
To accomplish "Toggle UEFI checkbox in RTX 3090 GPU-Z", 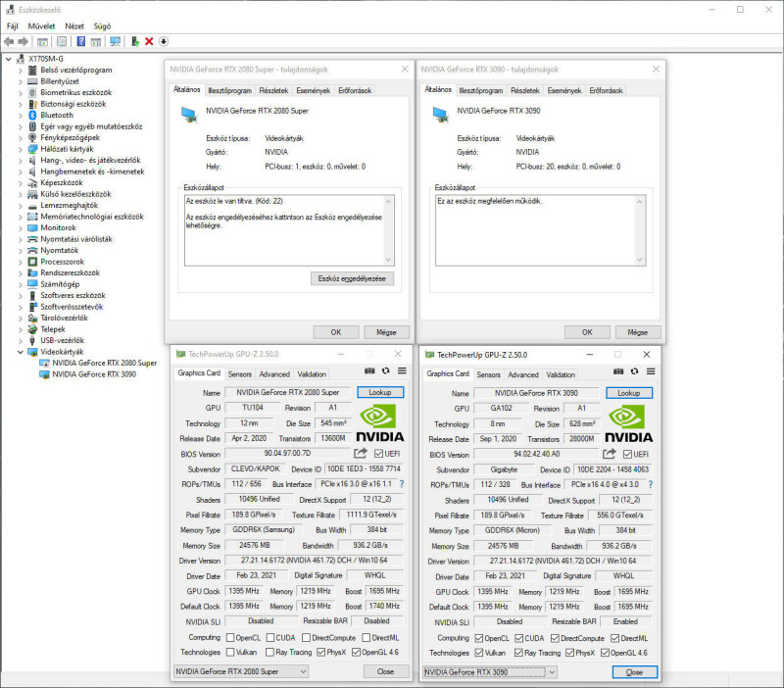I will (627, 454).
